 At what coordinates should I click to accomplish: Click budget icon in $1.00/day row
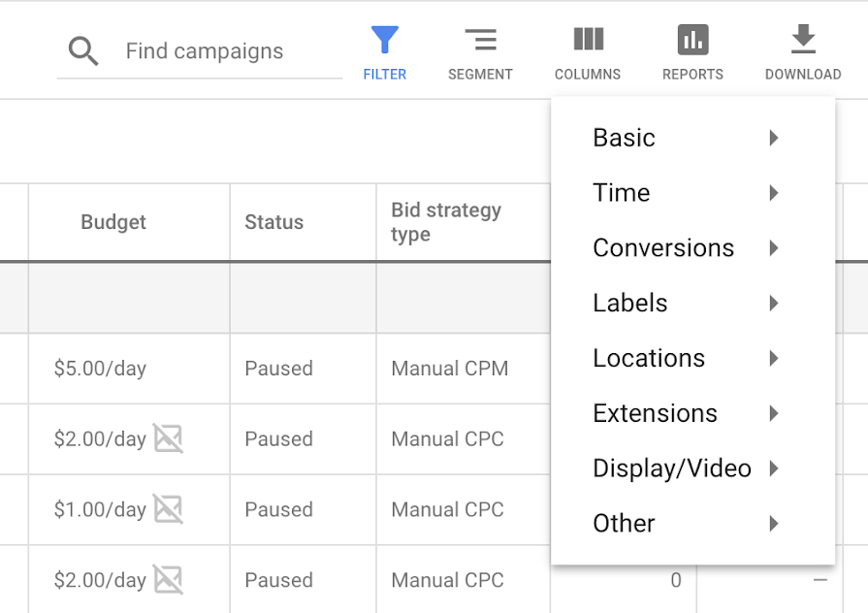click(x=168, y=509)
